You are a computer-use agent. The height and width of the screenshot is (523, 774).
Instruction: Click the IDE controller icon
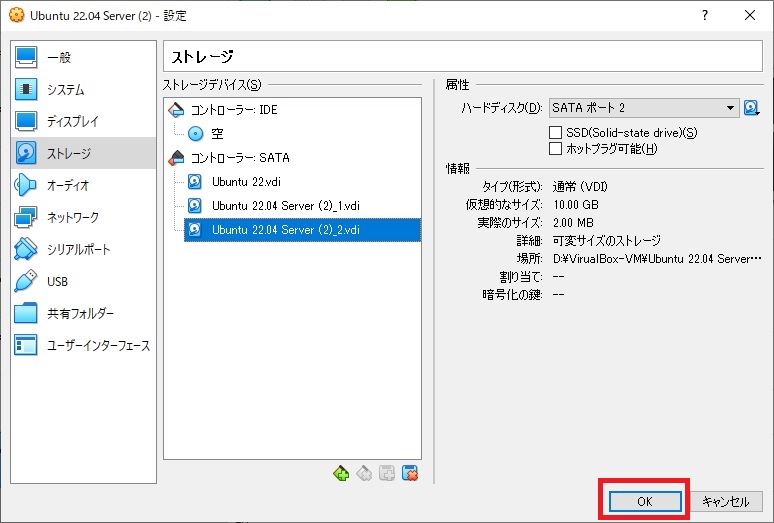(176, 110)
